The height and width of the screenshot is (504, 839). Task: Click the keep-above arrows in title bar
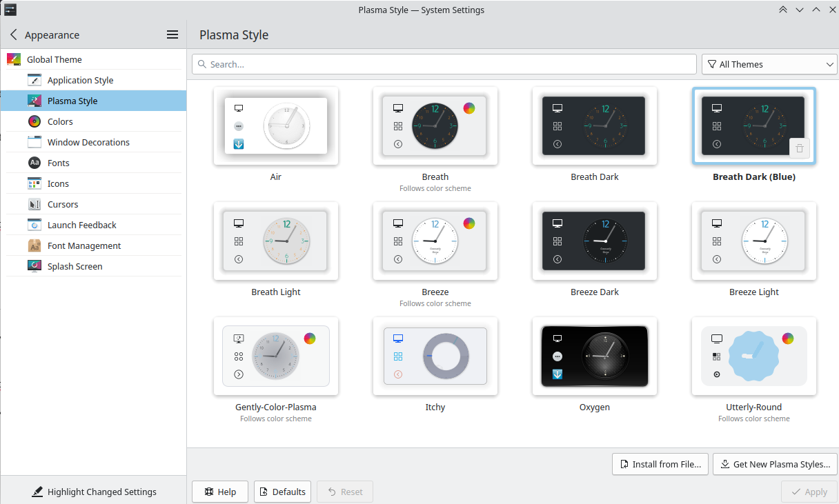(x=782, y=10)
